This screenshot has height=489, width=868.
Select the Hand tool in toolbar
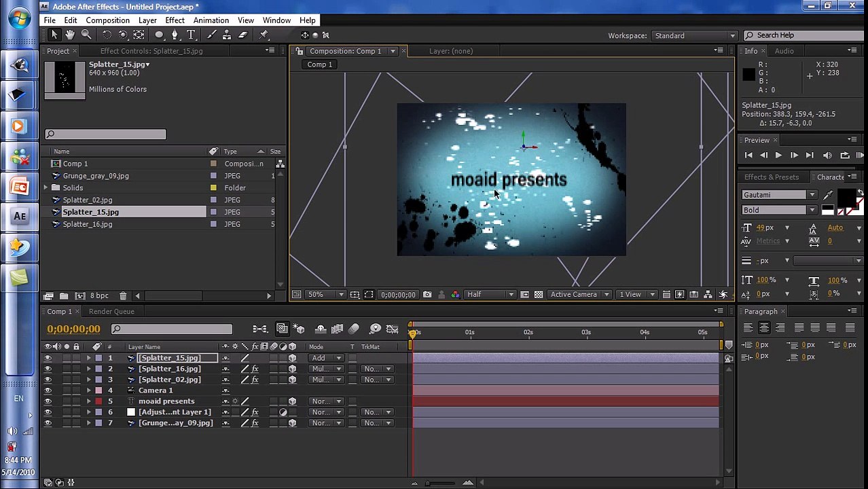tap(70, 35)
